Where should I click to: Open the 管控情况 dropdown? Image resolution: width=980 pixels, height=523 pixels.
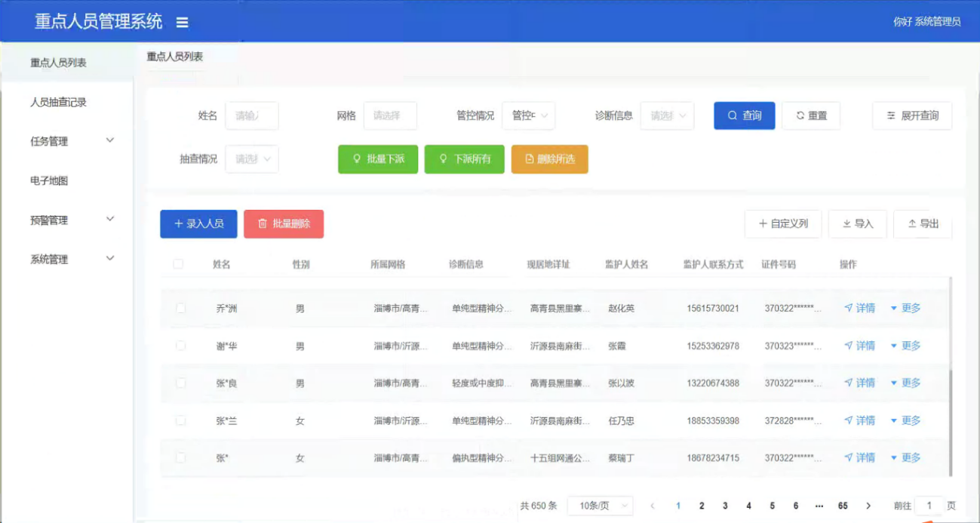coord(528,115)
